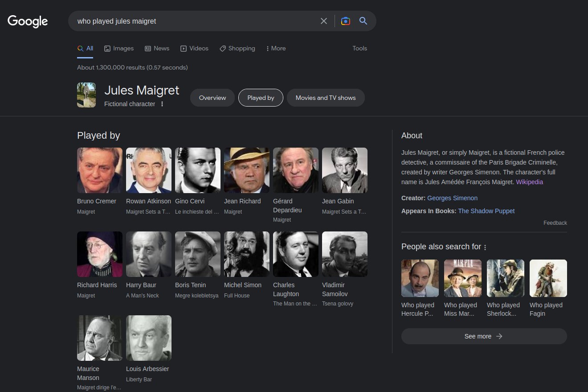Open Bruno Cremer's photo card

pos(100,170)
